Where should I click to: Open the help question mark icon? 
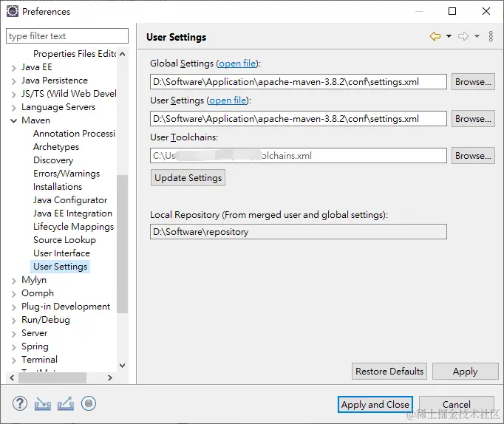[20, 403]
